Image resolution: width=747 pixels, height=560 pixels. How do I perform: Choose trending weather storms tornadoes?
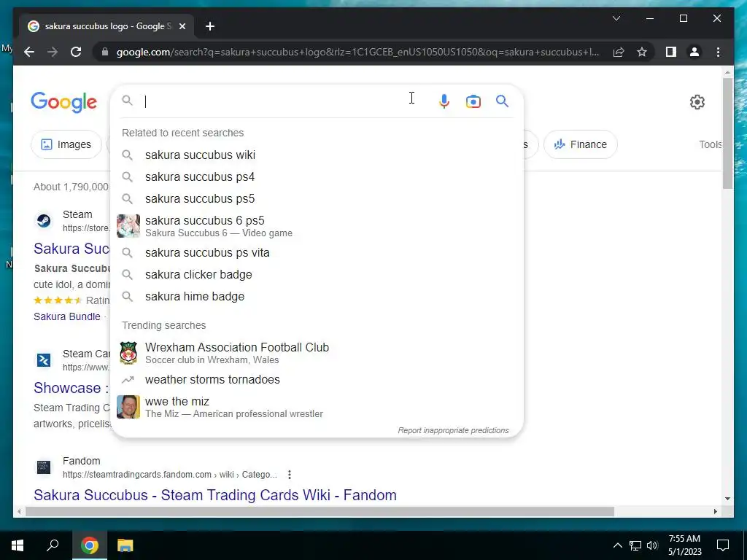pyautogui.click(x=317, y=379)
